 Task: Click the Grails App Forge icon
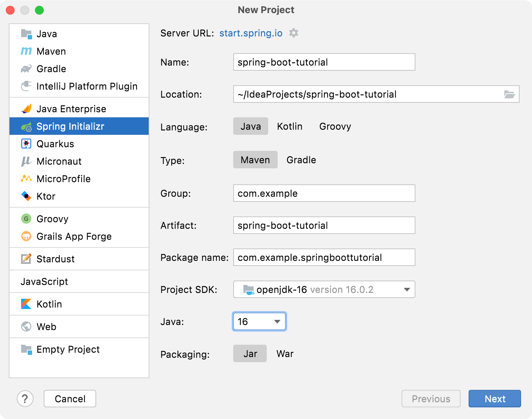26,236
